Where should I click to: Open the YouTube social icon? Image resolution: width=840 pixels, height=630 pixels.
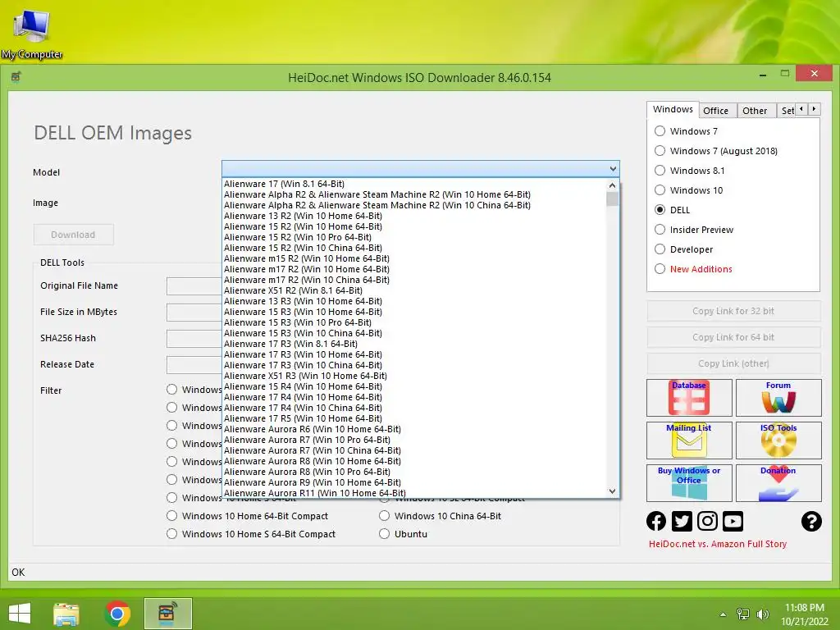pos(733,521)
